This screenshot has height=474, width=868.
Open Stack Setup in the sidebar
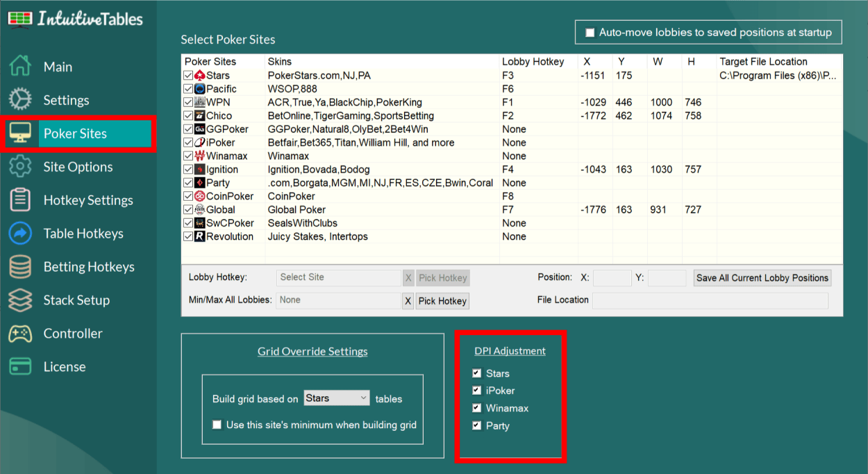pyautogui.click(x=76, y=300)
